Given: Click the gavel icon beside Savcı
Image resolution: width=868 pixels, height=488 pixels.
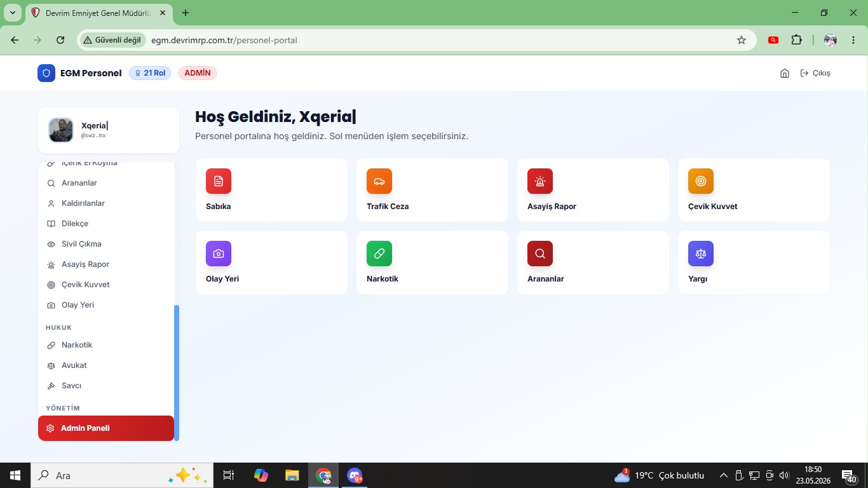Looking at the screenshot, I should (x=51, y=386).
